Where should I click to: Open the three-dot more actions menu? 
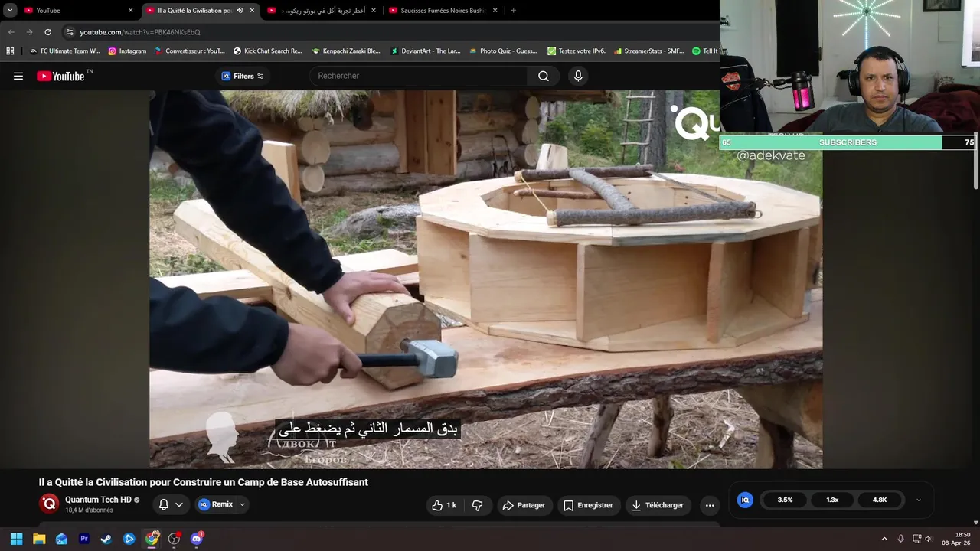(710, 505)
